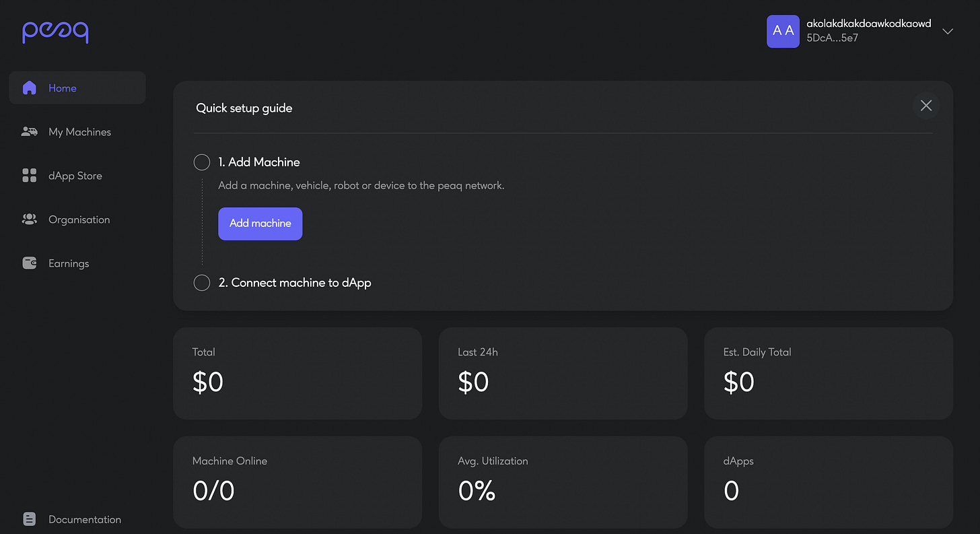Toggle the Connect machine to dApp circle

point(201,283)
